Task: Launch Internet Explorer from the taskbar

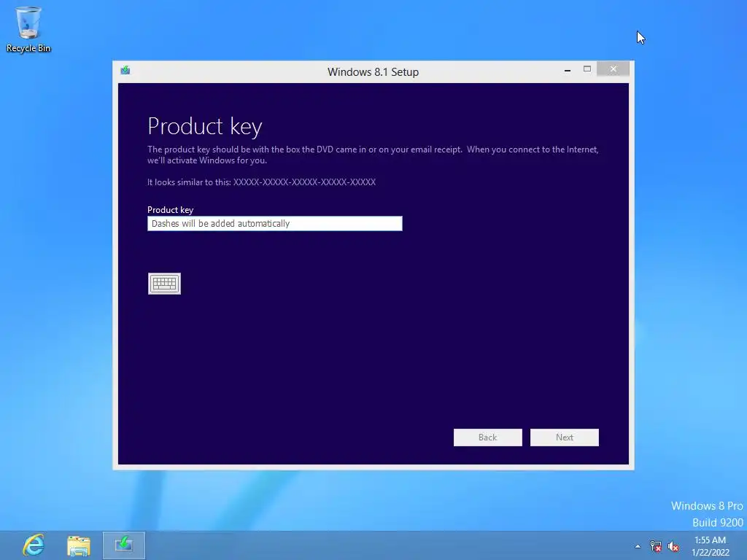Action: coord(34,545)
